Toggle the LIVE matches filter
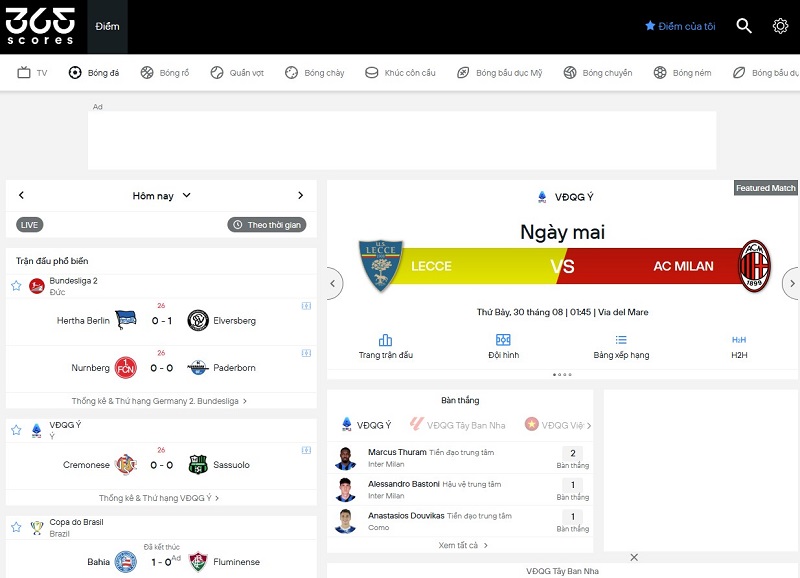 [30, 225]
